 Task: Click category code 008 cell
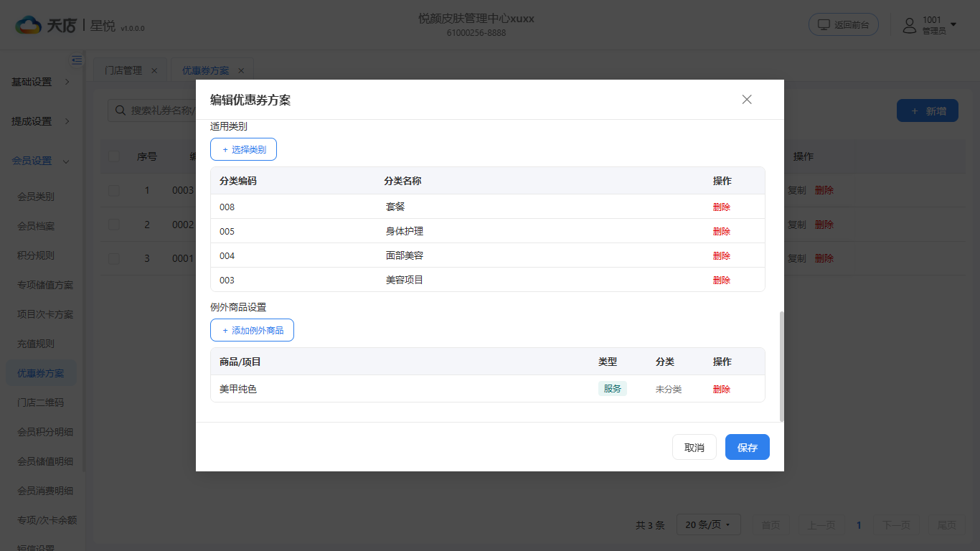point(227,207)
